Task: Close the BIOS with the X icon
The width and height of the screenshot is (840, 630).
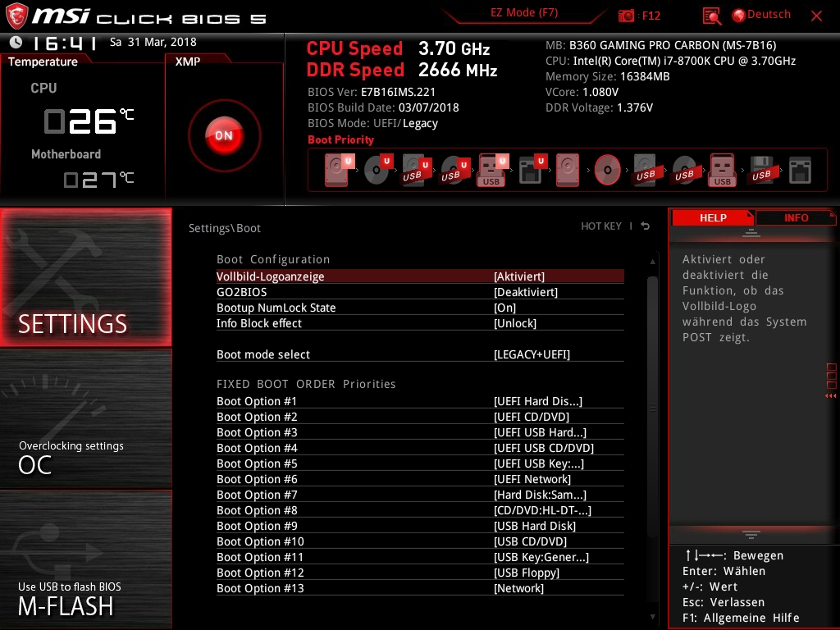Action: (816, 16)
